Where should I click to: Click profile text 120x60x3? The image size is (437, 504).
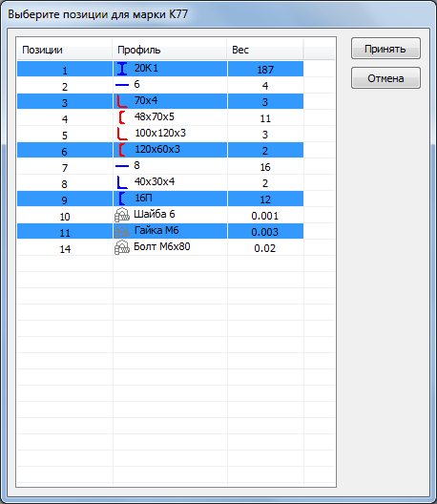pos(157,149)
